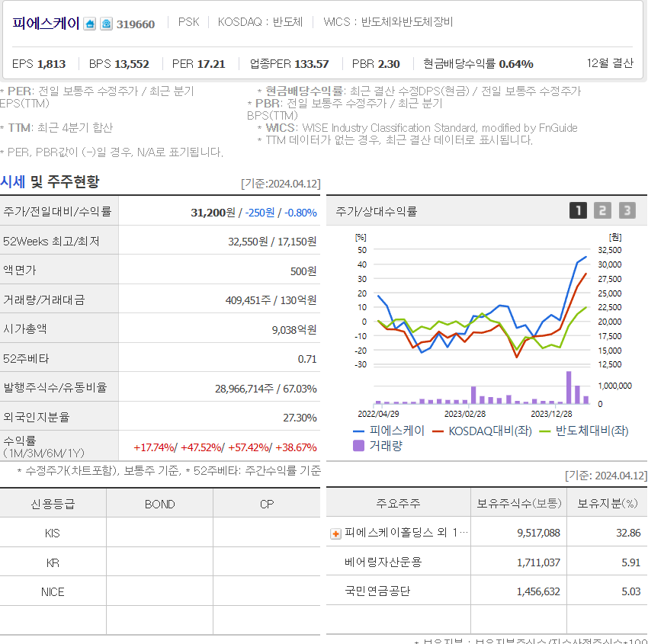Viewport: 648px width, 644px height.
Task: Click the KR credit rating row
Action: pyautogui.click(x=160, y=562)
